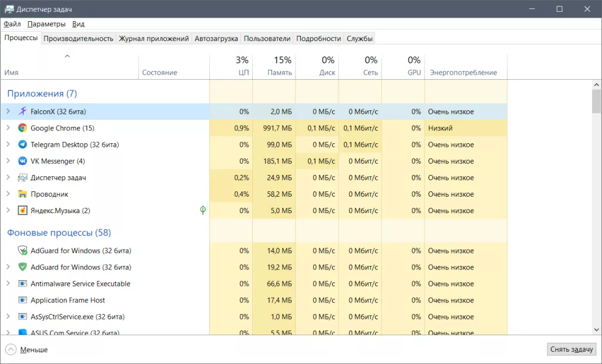This screenshot has height=364, width=602.
Task: Select the Application Frame Host row
Action: click(x=68, y=300)
